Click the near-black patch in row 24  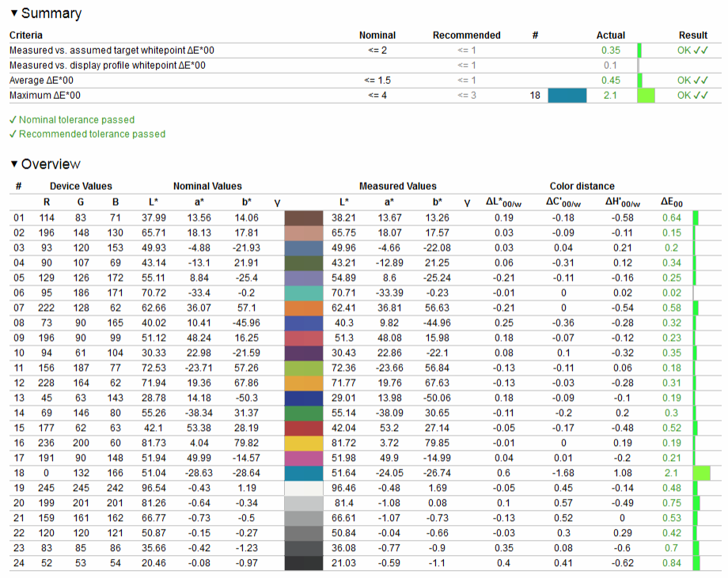pyautogui.click(x=304, y=563)
